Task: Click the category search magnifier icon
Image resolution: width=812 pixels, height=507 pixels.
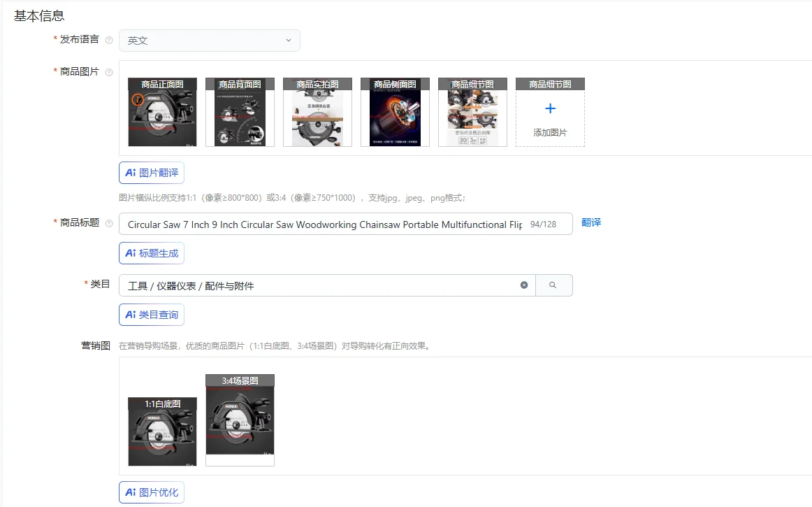Action: 553,285
